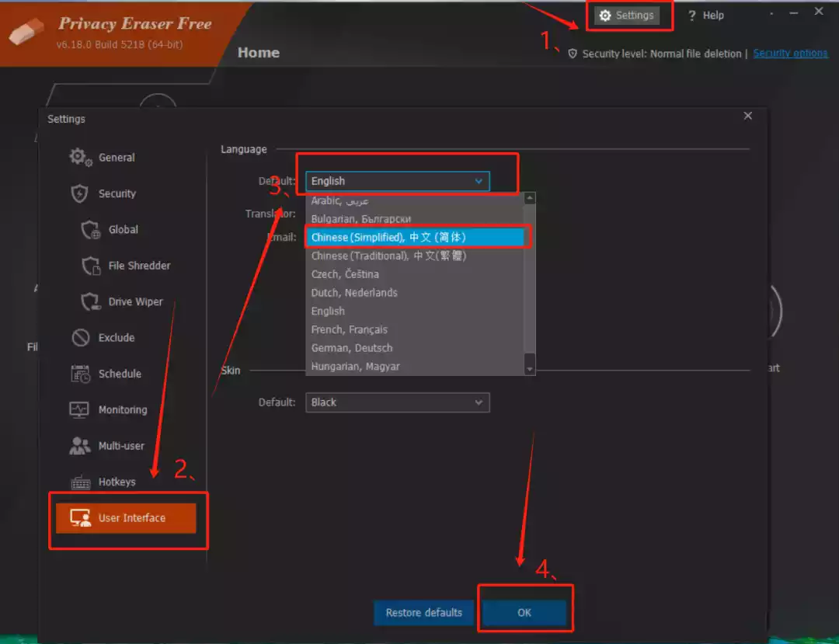The height and width of the screenshot is (644, 839).
Task: Select Chinese (Simplified) language option
Action: [x=415, y=238]
